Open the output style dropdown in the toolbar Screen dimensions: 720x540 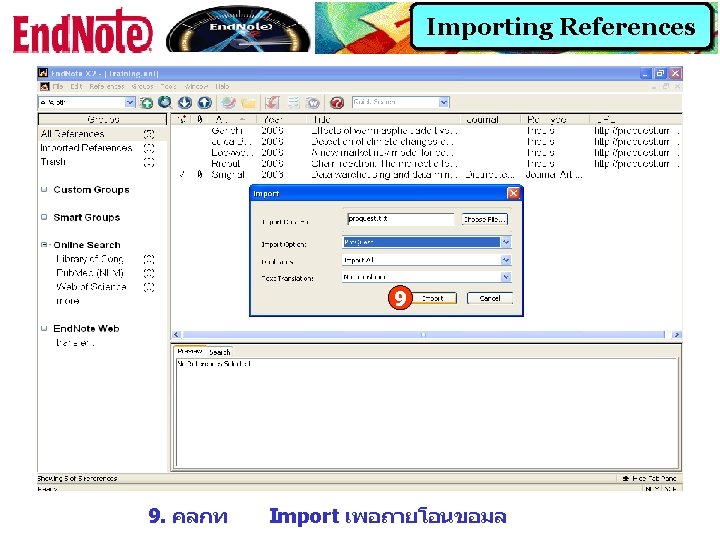click(130, 102)
